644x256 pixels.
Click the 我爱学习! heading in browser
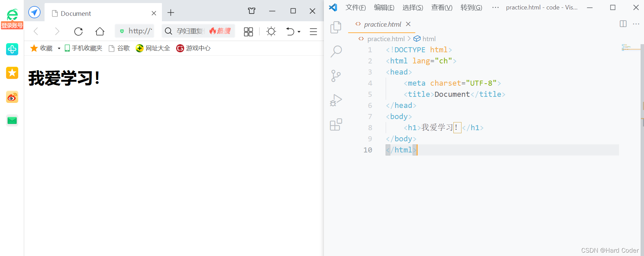(x=64, y=78)
